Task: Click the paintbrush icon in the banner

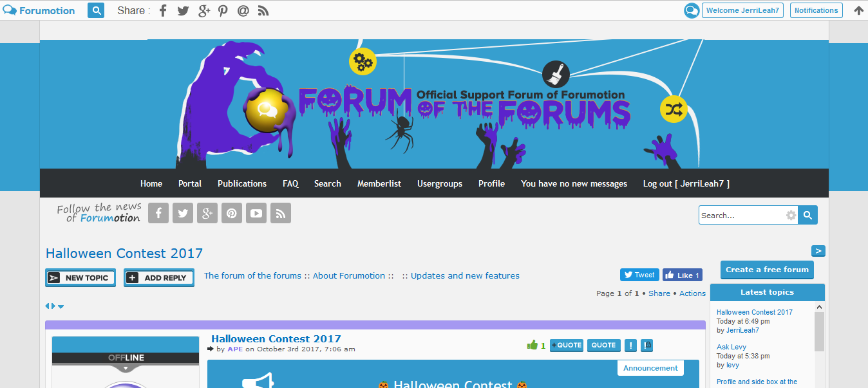Action: click(x=556, y=74)
